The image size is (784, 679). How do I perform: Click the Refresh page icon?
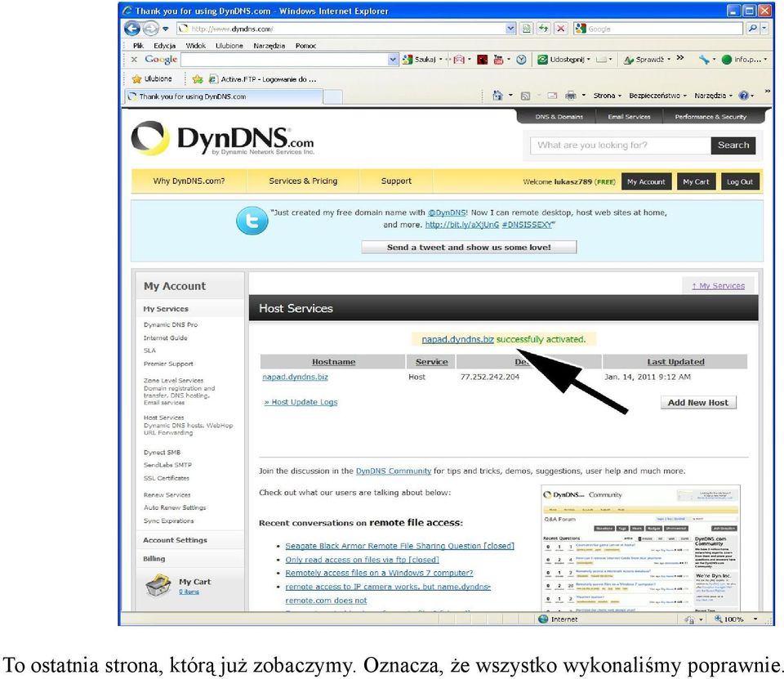[544, 29]
